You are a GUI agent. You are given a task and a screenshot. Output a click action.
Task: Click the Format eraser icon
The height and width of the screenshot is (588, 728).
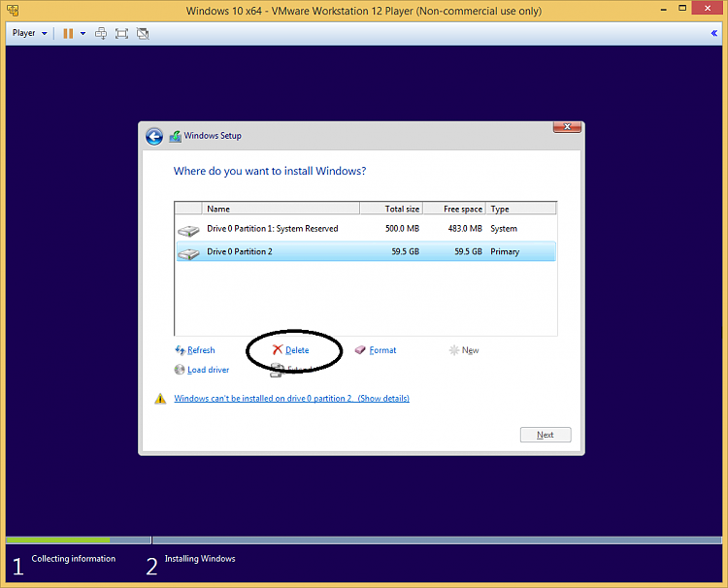pyautogui.click(x=360, y=350)
